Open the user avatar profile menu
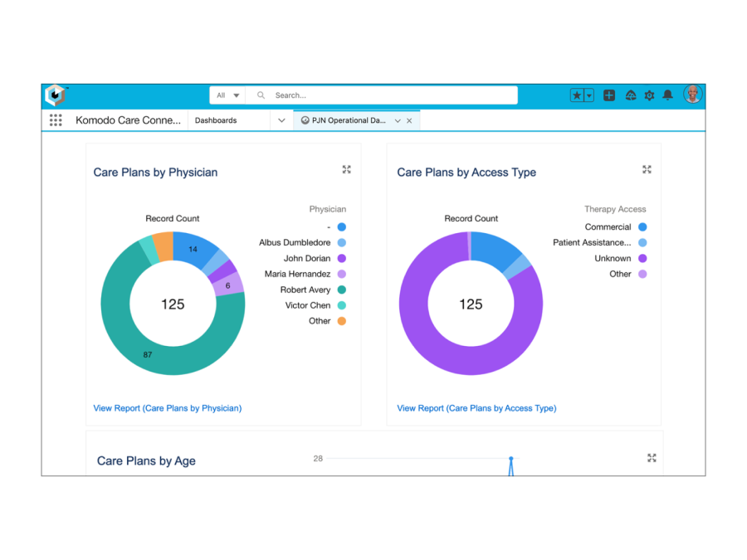Screen dimensions: 747x560 pyautogui.click(x=693, y=95)
